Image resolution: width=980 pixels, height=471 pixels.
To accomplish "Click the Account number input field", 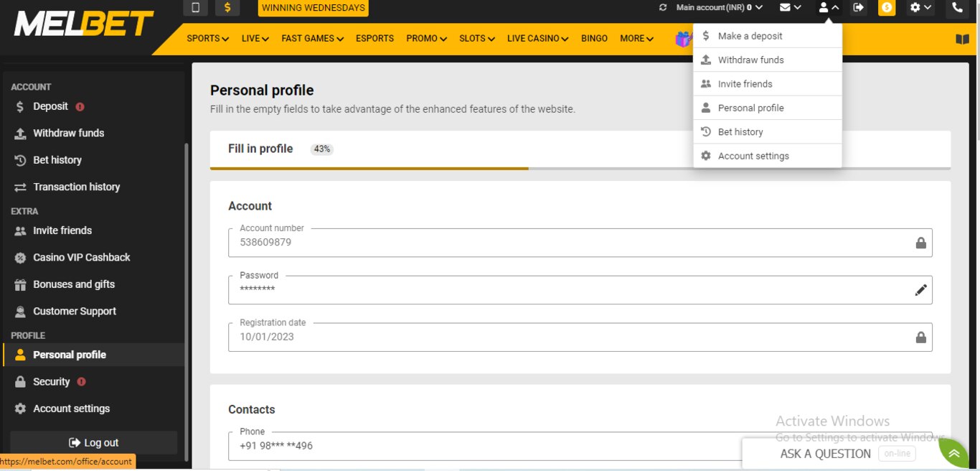I will (x=580, y=243).
